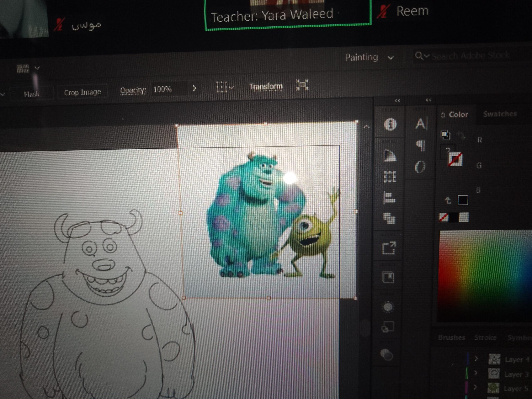Switch to the Brushes tab

coord(451,337)
